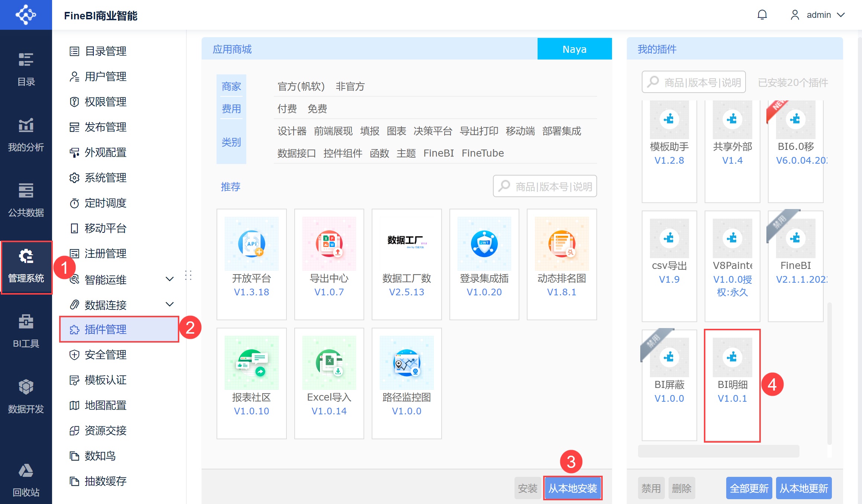Open 系统管理 in the menu
Image resolution: width=862 pixels, height=504 pixels.
click(x=105, y=178)
